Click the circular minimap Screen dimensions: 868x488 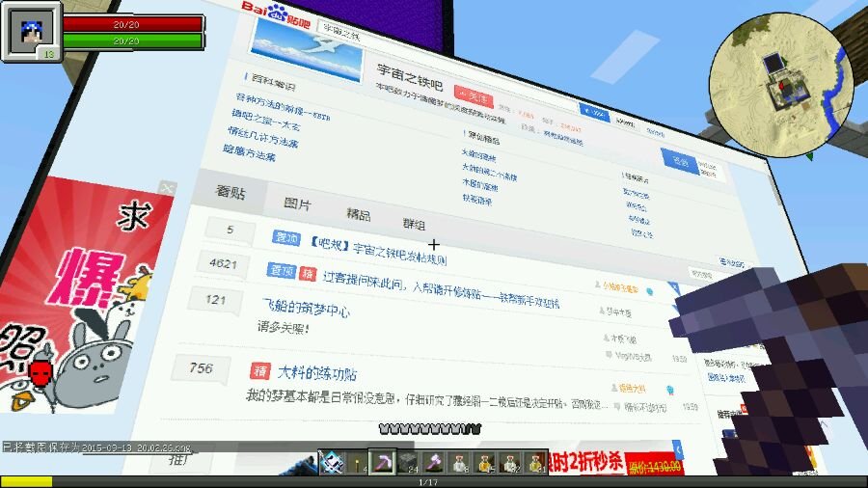(x=781, y=85)
